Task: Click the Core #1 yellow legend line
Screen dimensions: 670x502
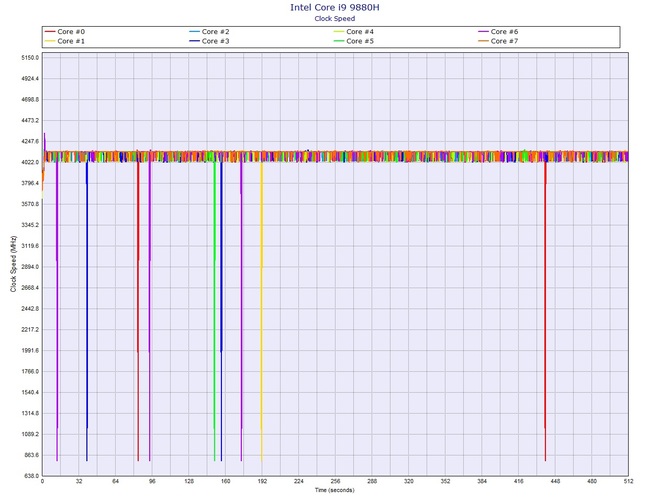Action: coord(50,41)
